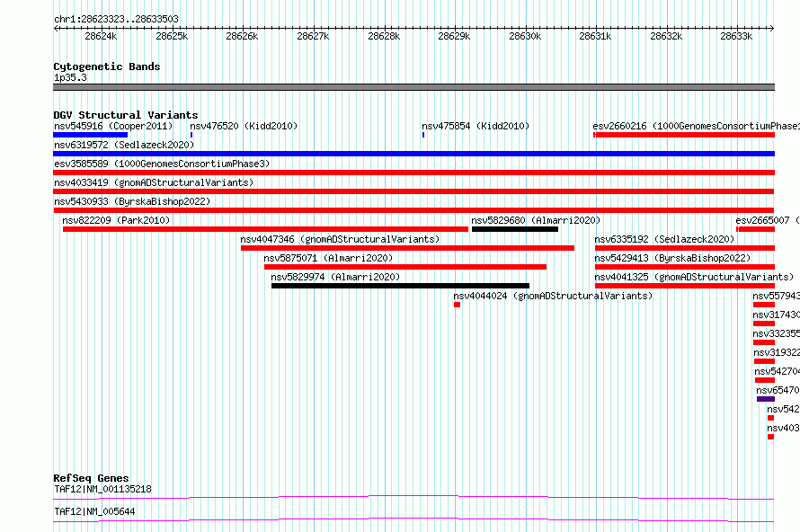Click the 28630k ruler position
The width and height of the screenshot is (800, 532).
click(x=525, y=36)
